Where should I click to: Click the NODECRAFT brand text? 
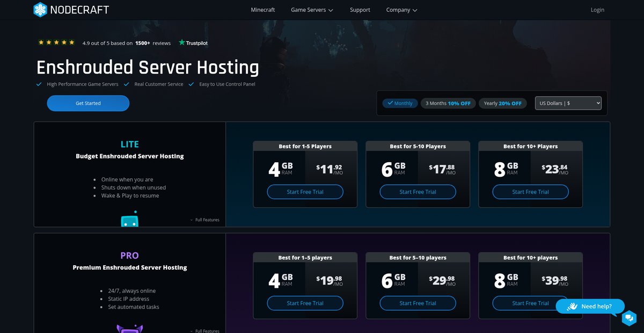pyautogui.click(x=79, y=10)
